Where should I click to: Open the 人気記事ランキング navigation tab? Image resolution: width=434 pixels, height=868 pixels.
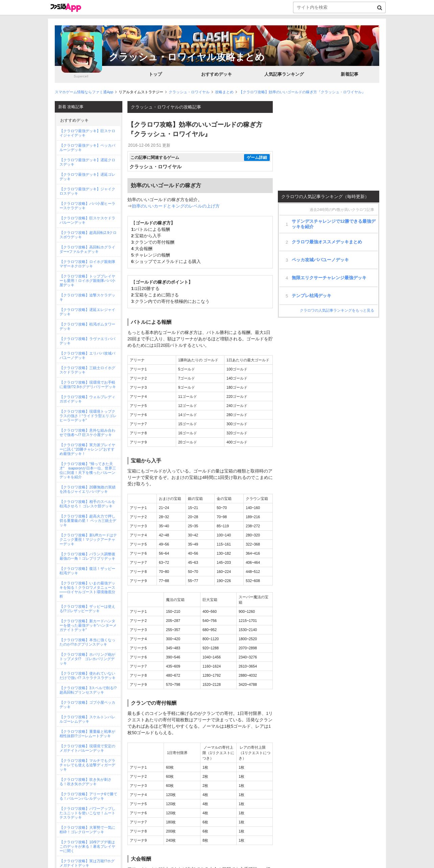pos(284,74)
